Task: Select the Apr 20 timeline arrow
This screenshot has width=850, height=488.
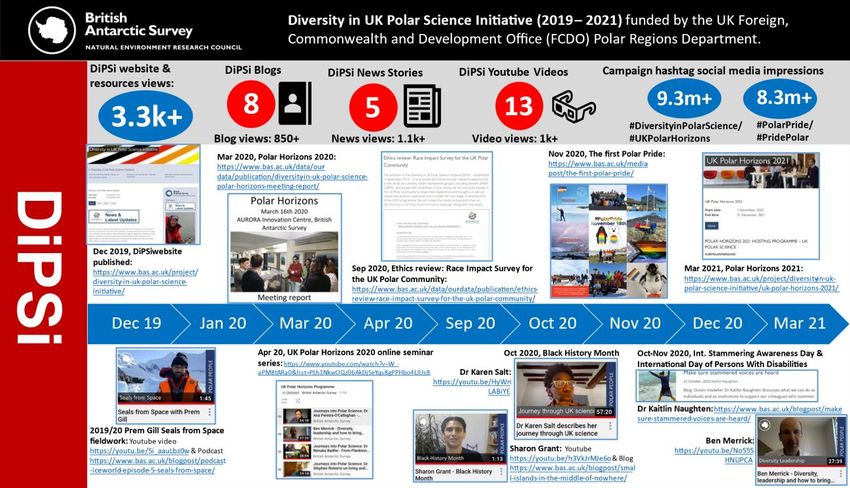Action: click(388, 324)
